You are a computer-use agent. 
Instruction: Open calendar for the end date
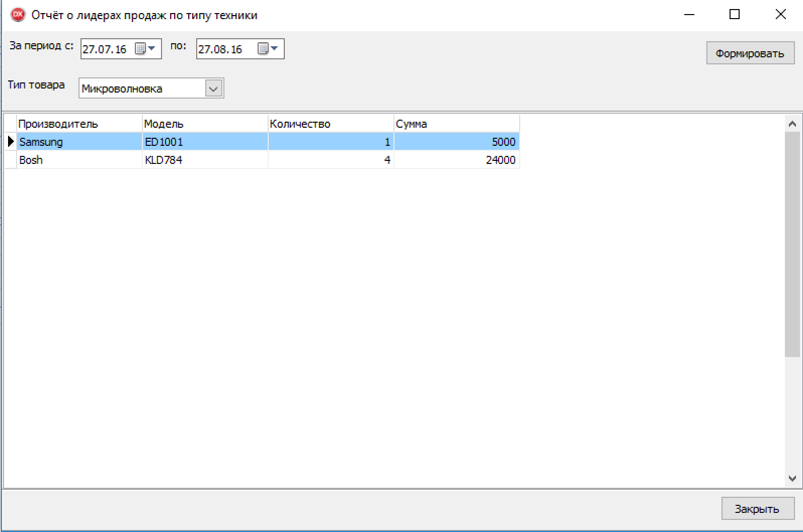tap(268, 49)
